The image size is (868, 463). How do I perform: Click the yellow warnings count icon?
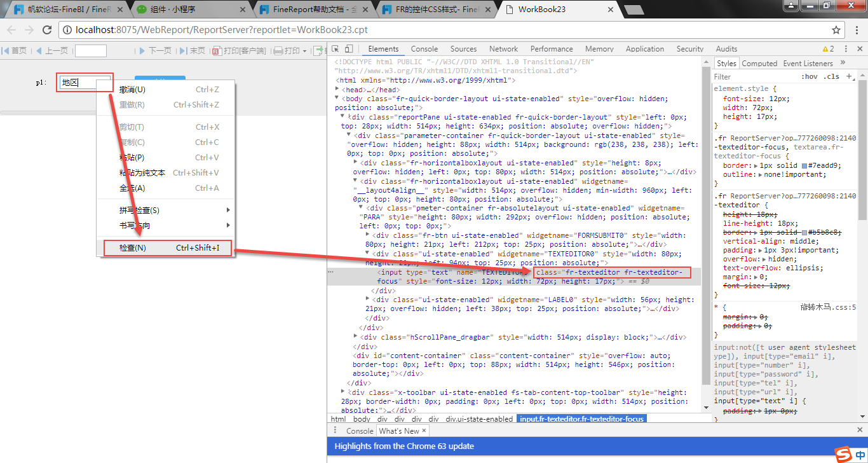(x=827, y=49)
